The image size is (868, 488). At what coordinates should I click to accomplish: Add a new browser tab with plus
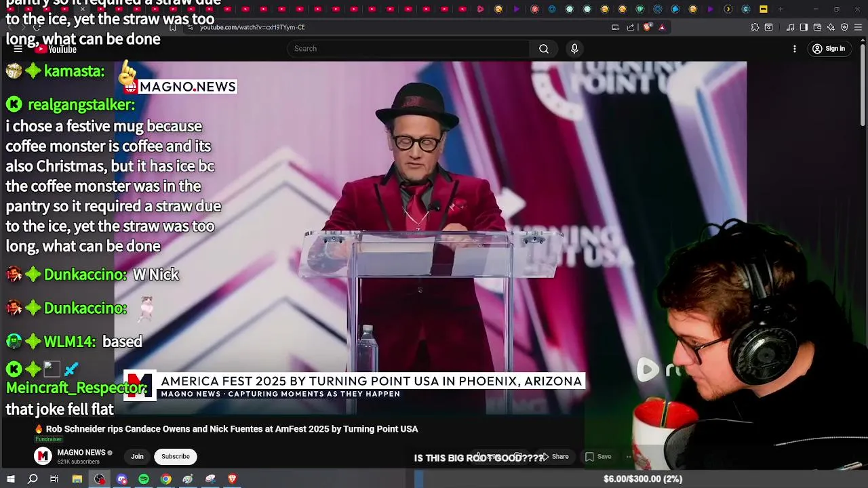781,9
